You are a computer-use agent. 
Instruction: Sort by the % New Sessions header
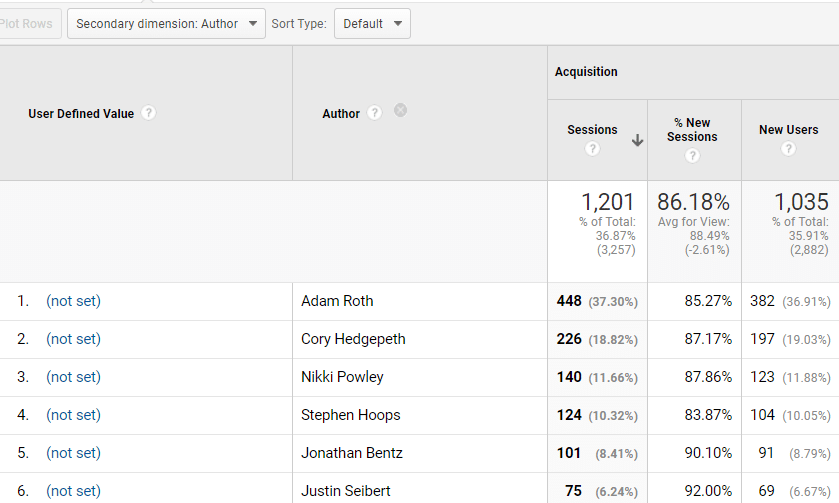692,129
